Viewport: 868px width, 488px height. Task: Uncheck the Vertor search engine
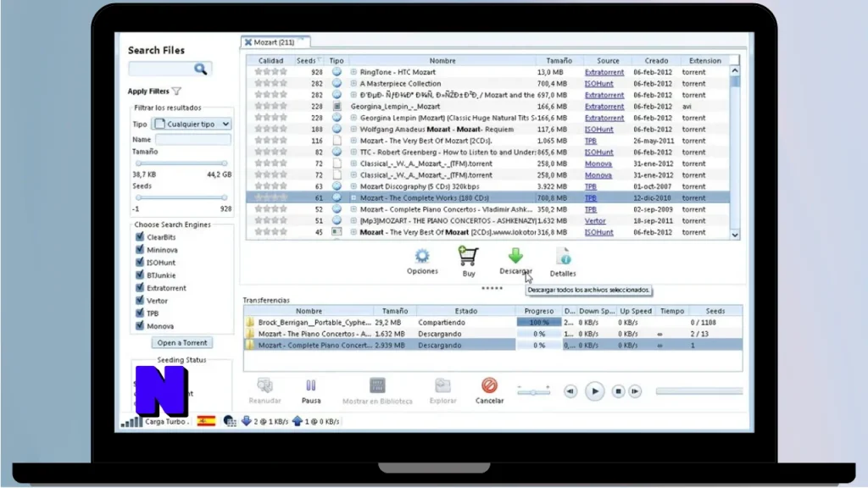[x=140, y=301]
